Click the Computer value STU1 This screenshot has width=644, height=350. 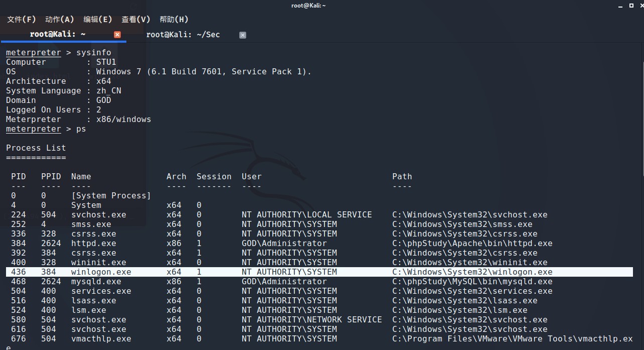pos(106,62)
